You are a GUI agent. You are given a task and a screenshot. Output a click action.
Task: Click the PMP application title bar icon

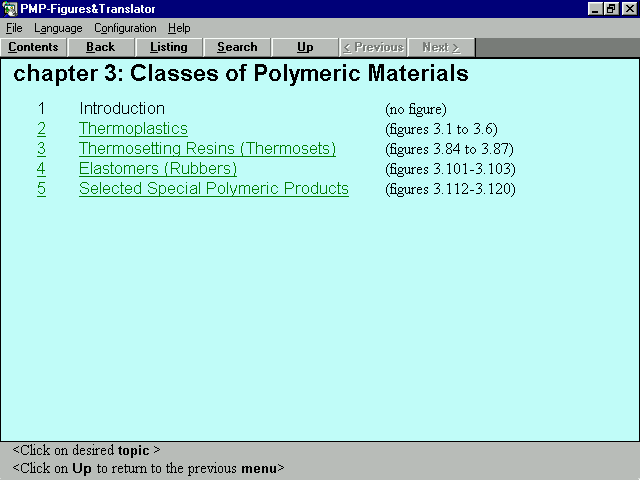click(x=10, y=9)
